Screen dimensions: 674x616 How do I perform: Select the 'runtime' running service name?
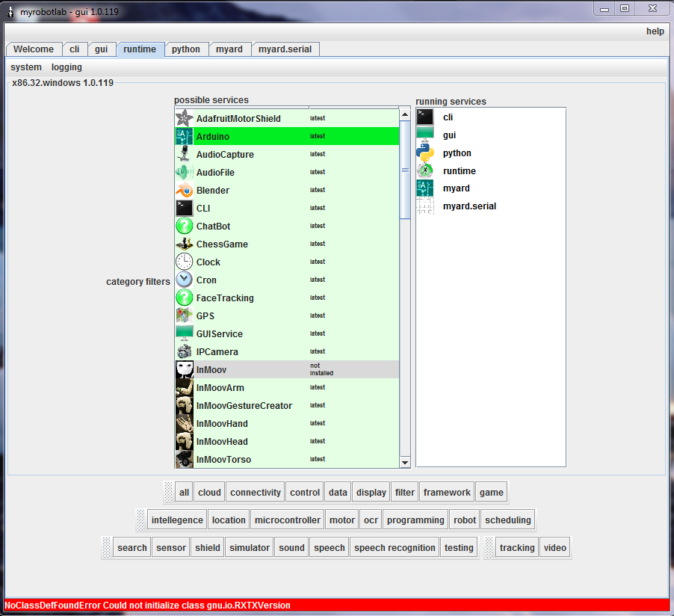[460, 170]
